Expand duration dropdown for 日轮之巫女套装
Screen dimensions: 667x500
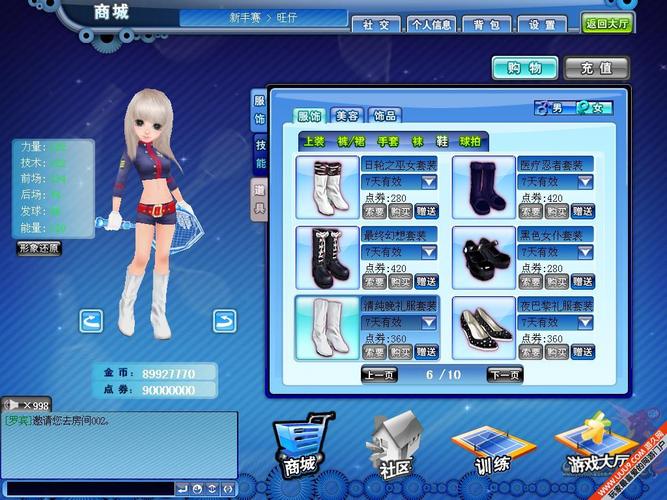click(x=428, y=182)
